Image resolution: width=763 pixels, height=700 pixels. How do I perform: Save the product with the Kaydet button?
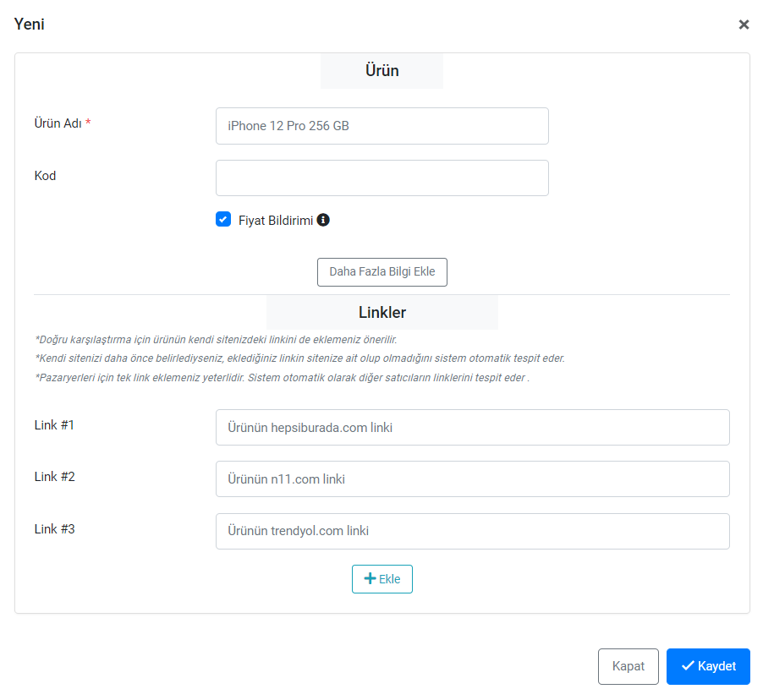pyautogui.click(x=708, y=666)
